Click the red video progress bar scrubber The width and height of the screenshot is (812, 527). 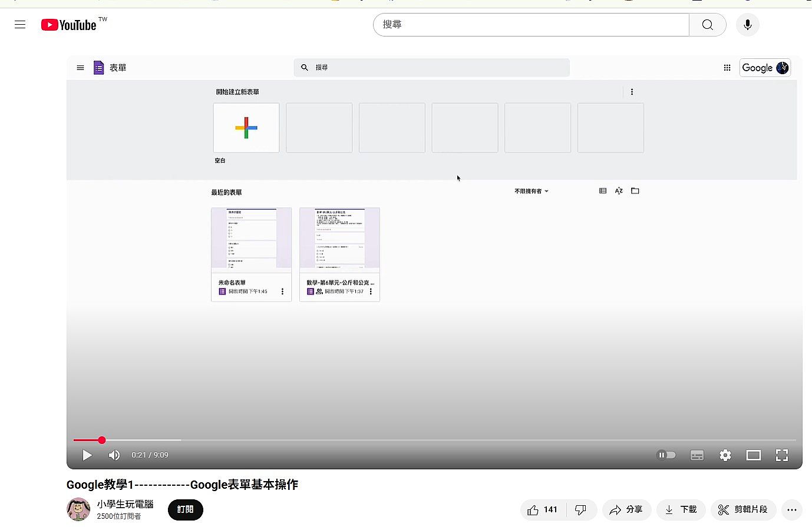(102, 440)
